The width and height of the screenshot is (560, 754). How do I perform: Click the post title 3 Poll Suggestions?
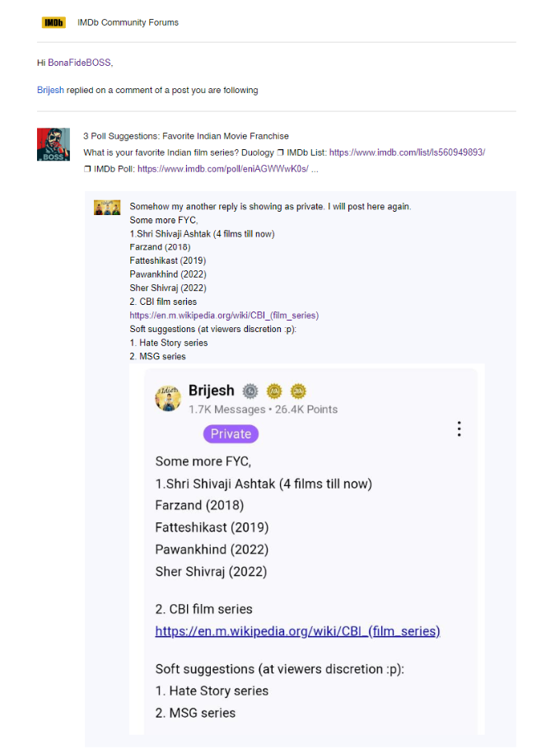pos(186,136)
